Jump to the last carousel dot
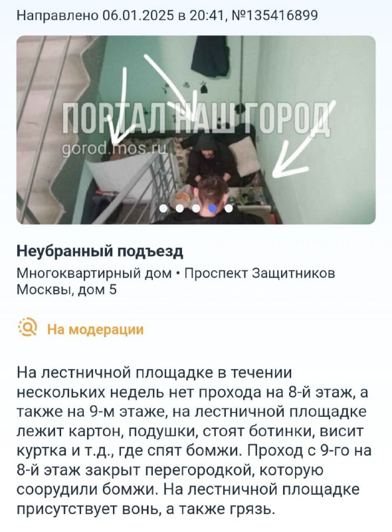Image resolution: width=392 pixels, height=532 pixels. pyautogui.click(x=229, y=208)
